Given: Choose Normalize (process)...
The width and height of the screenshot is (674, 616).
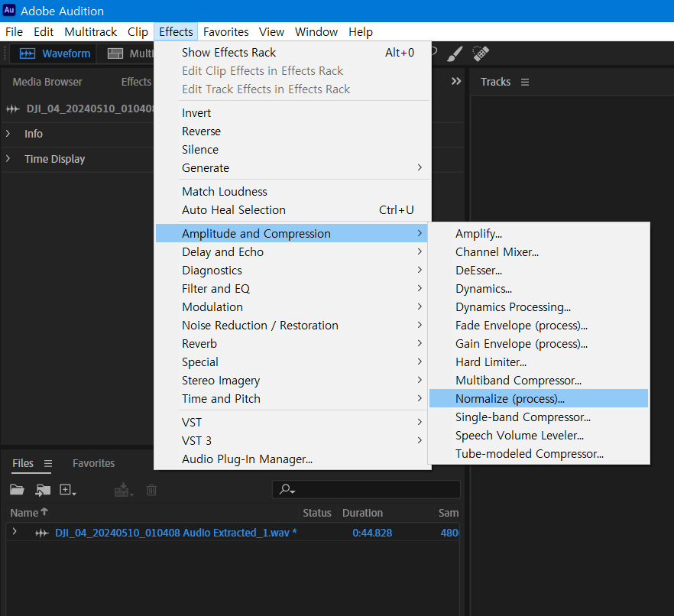Looking at the screenshot, I should coord(539,398).
